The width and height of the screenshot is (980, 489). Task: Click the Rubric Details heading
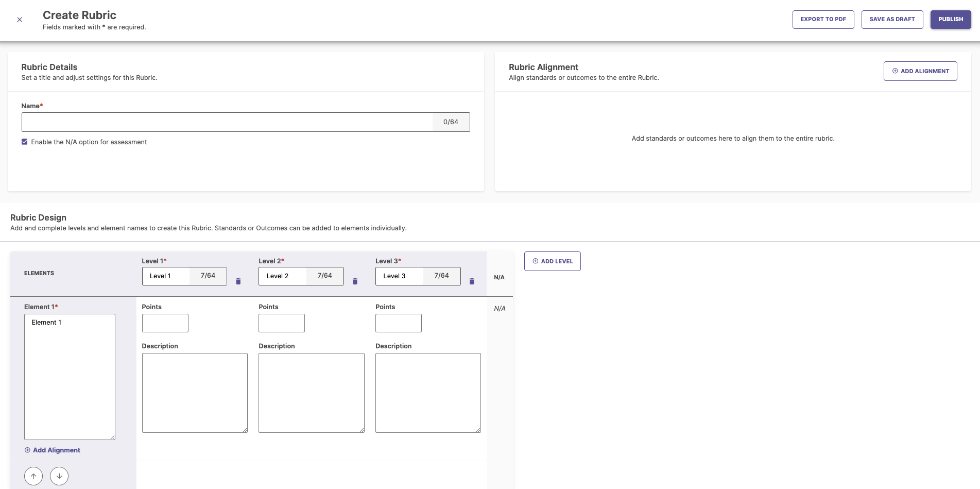click(x=49, y=67)
